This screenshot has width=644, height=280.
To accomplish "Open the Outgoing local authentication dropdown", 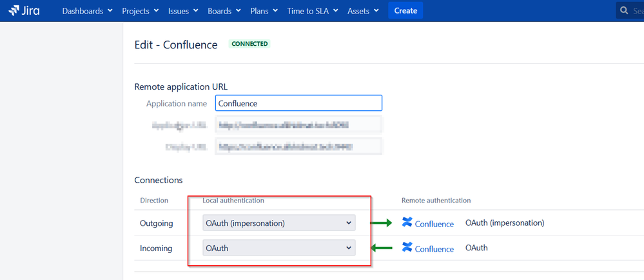I will pos(279,223).
